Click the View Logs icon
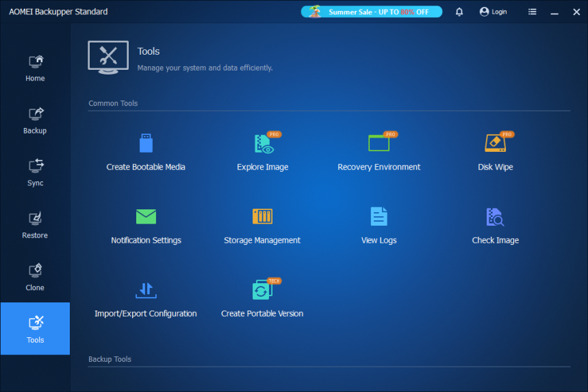The height and width of the screenshot is (392, 588). 379,217
